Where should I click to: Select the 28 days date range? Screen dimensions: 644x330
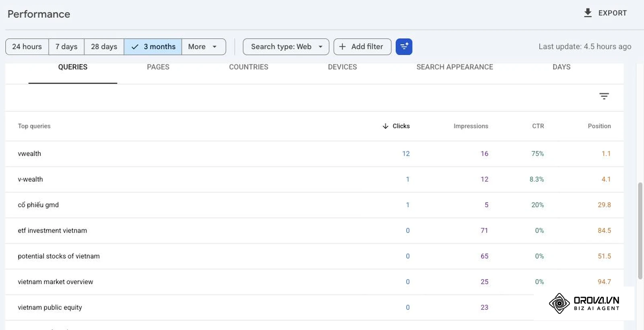click(104, 47)
